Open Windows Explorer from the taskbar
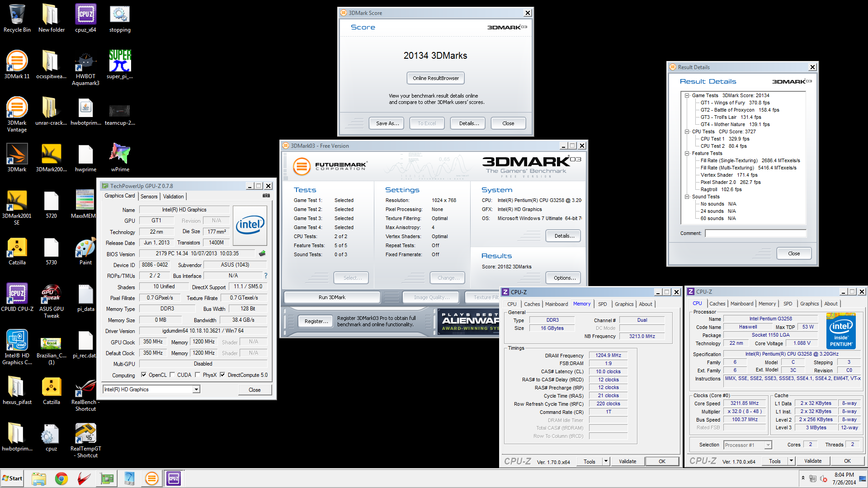The image size is (868, 488). (x=39, y=479)
